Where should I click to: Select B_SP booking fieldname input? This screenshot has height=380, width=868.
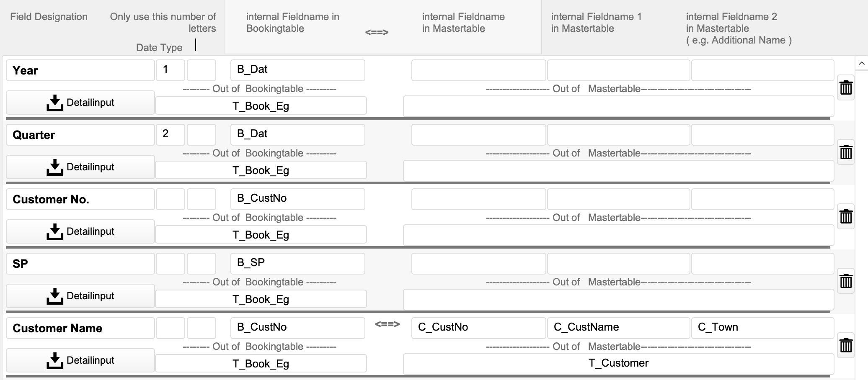click(x=297, y=264)
